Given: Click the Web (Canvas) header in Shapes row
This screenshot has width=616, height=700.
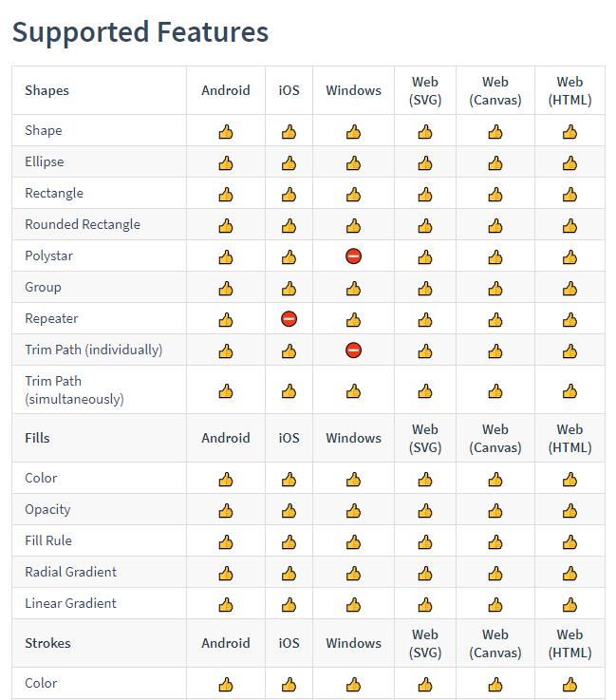Looking at the screenshot, I should tap(495, 90).
